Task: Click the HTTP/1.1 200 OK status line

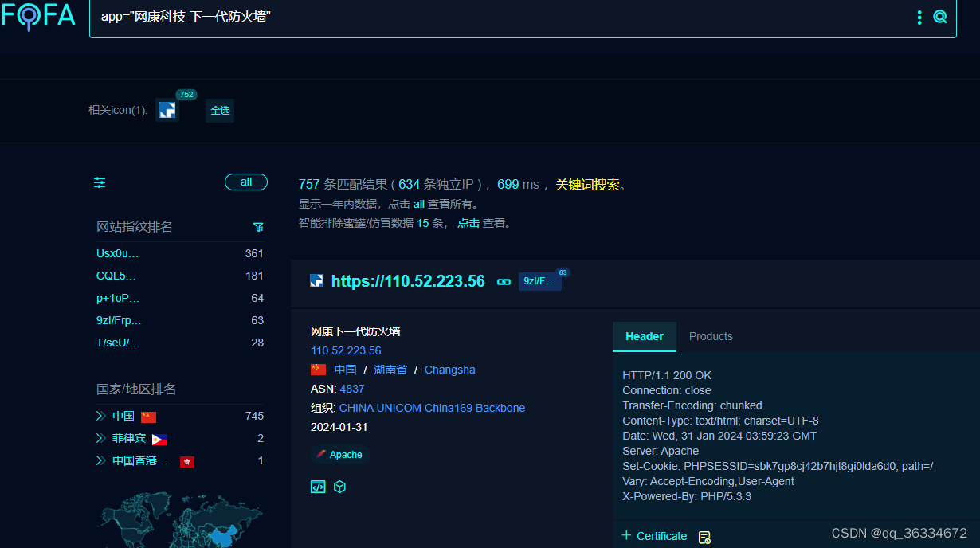Action: (x=667, y=375)
